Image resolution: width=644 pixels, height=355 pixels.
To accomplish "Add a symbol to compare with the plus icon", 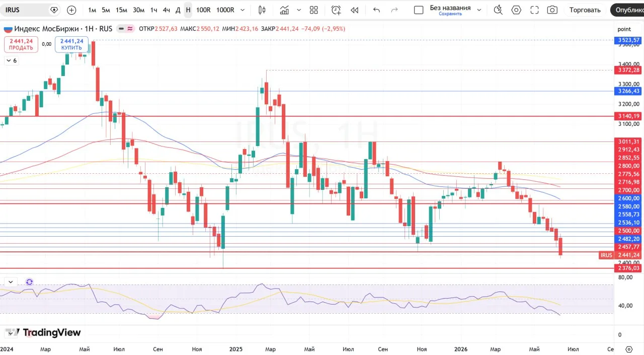I will coord(71,10).
